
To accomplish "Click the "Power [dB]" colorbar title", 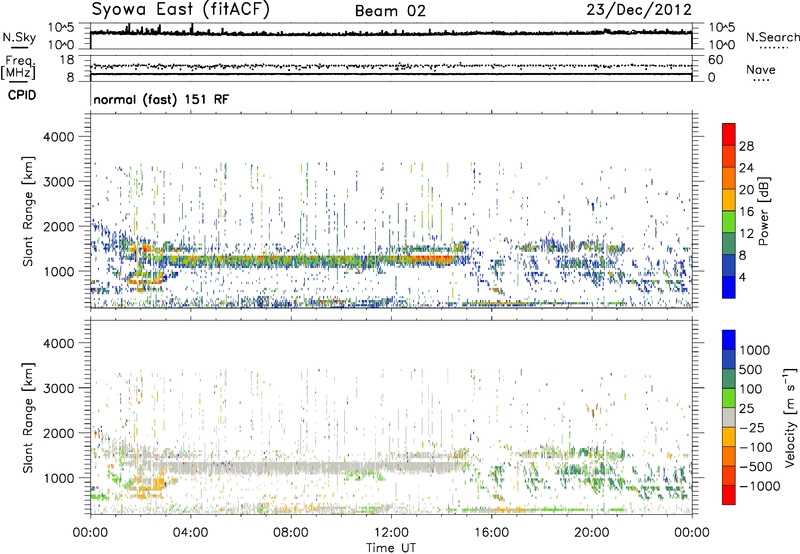I will (x=763, y=211).
